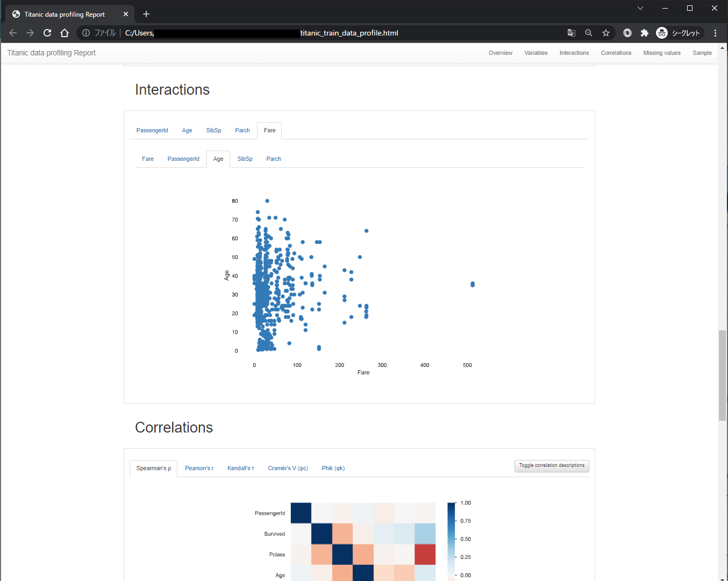Screen dimensions: 728x581
Task: Go to Interactions in top navbar
Action: point(574,53)
